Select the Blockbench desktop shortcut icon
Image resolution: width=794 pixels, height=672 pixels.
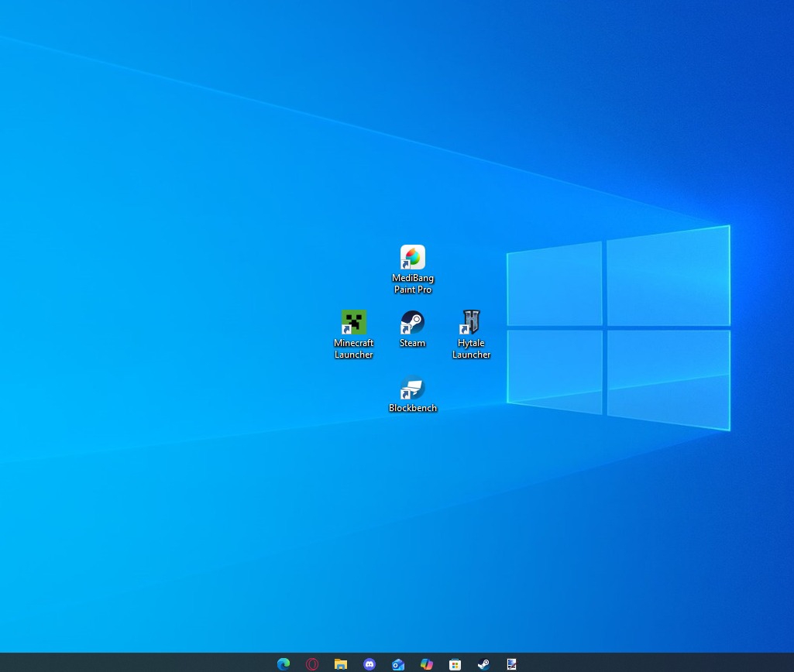413,387
